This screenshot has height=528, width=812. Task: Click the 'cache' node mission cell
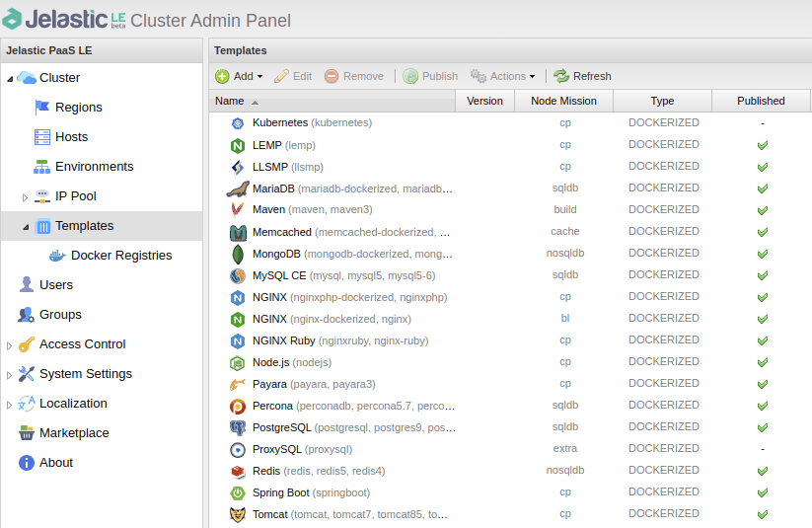click(x=565, y=232)
